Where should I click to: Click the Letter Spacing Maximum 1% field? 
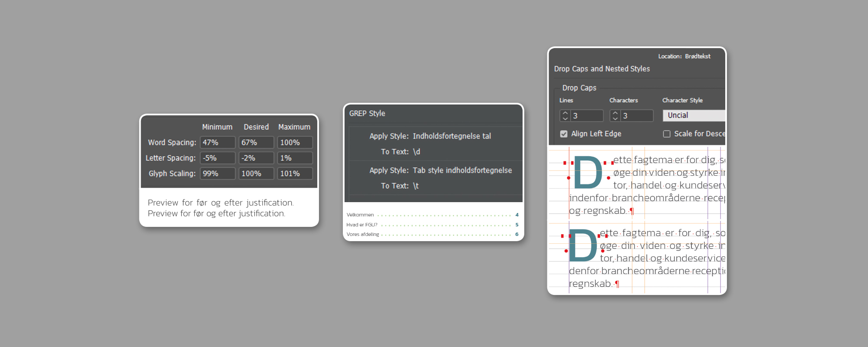tap(295, 158)
